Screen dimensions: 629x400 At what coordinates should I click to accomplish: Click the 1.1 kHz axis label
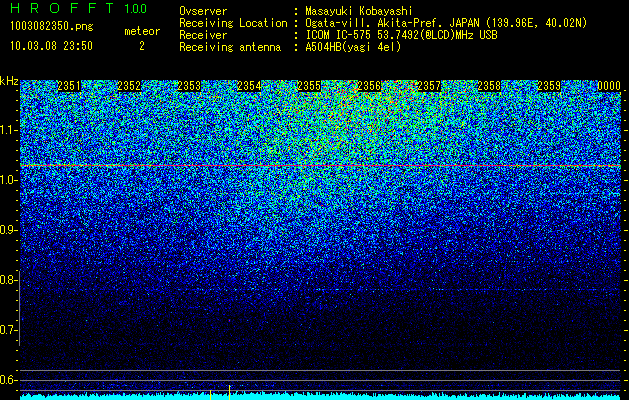(9, 130)
